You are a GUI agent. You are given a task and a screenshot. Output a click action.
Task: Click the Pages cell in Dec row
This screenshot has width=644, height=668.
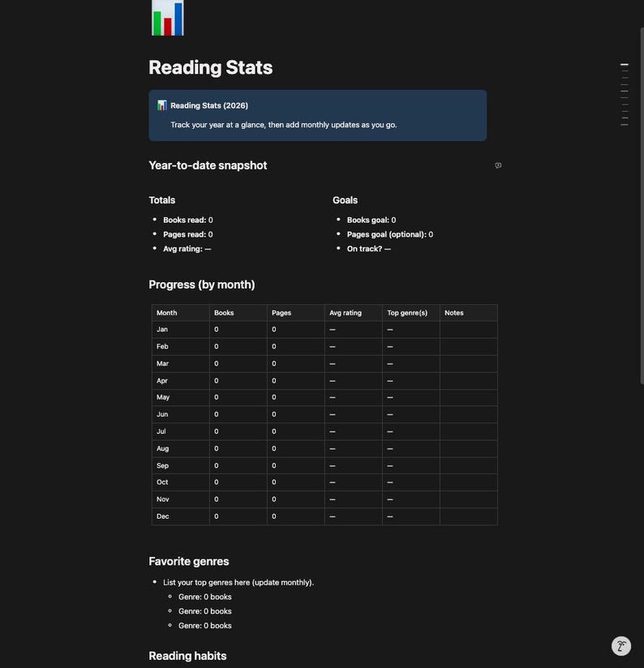[296, 516]
